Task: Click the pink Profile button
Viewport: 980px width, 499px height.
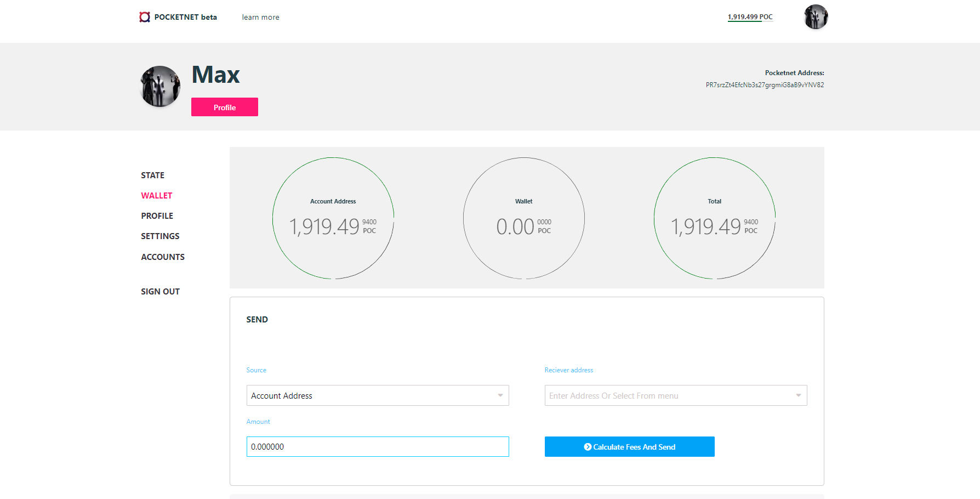Action: (225, 107)
